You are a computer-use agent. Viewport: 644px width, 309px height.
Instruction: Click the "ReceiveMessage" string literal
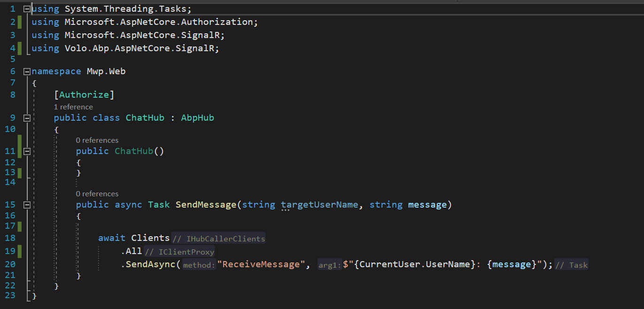(260, 264)
